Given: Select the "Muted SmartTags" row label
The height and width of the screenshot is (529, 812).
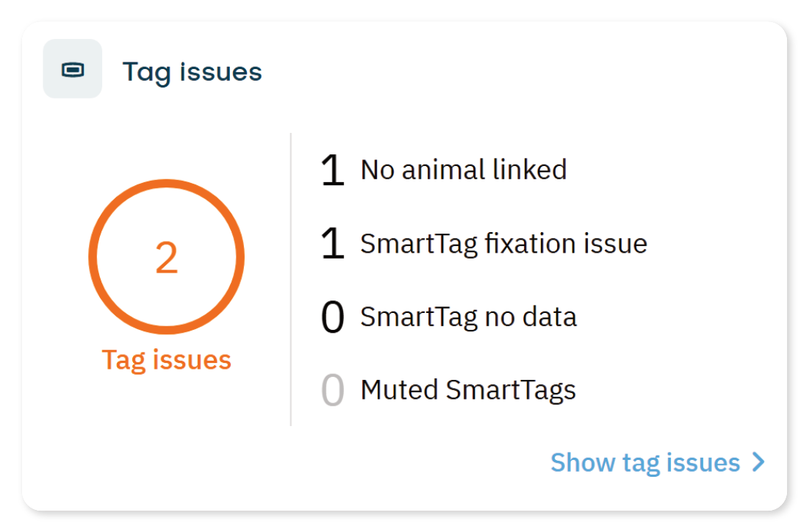Looking at the screenshot, I should 468,390.
